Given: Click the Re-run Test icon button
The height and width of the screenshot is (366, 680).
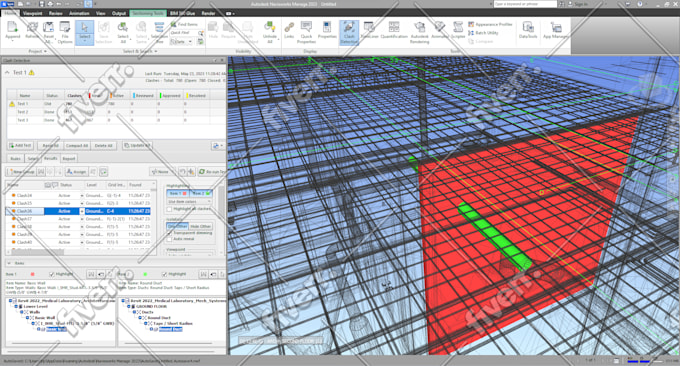Looking at the screenshot, I should pyautogui.click(x=212, y=172).
